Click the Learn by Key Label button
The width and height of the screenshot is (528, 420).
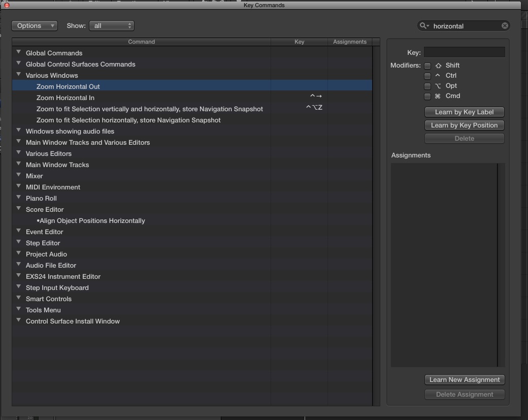pyautogui.click(x=464, y=112)
